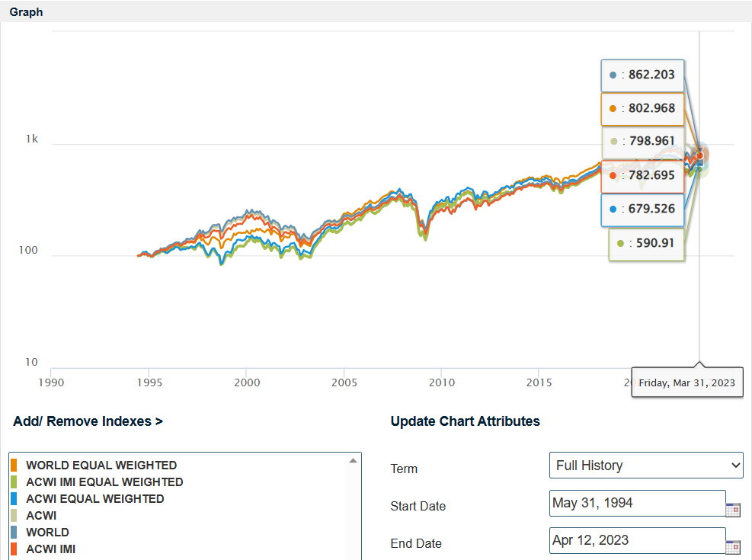The image size is (752, 560).
Task: Select ACWI IMI EQUAL WEIGHTED index
Action: coord(104,482)
